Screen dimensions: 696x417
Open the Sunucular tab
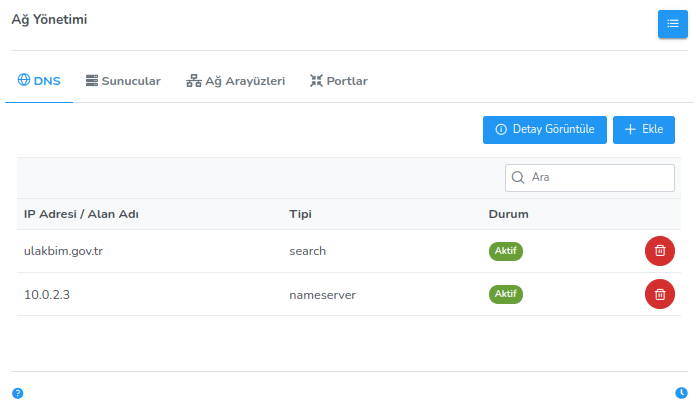pyautogui.click(x=123, y=81)
